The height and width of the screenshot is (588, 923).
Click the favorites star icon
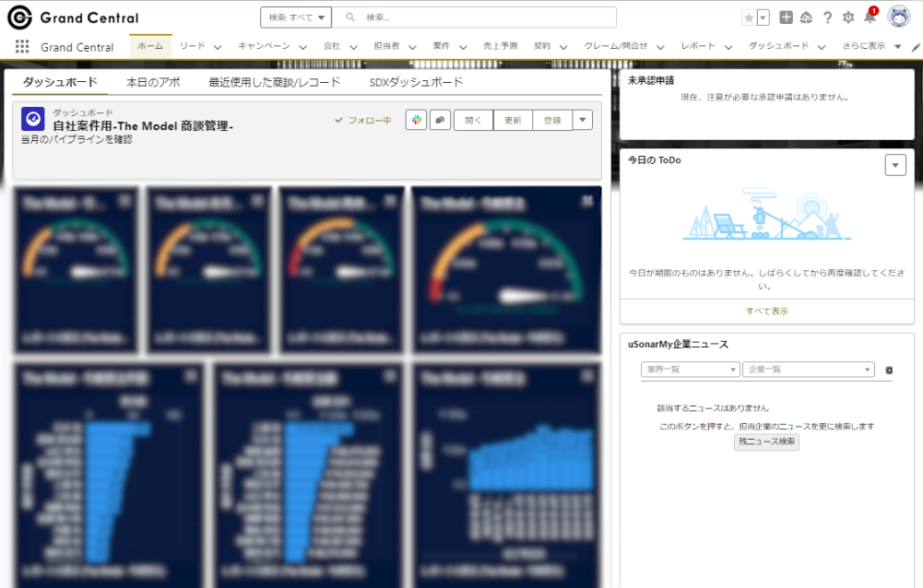click(749, 18)
